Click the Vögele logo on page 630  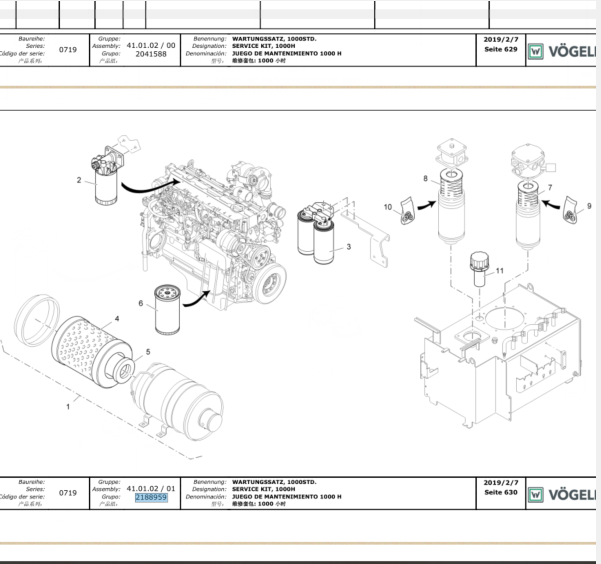tap(562, 495)
